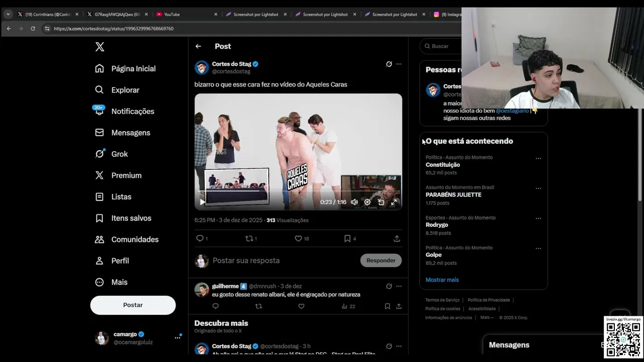
Task: Open the Cortes do Stag post avatar
Action: tap(202, 67)
